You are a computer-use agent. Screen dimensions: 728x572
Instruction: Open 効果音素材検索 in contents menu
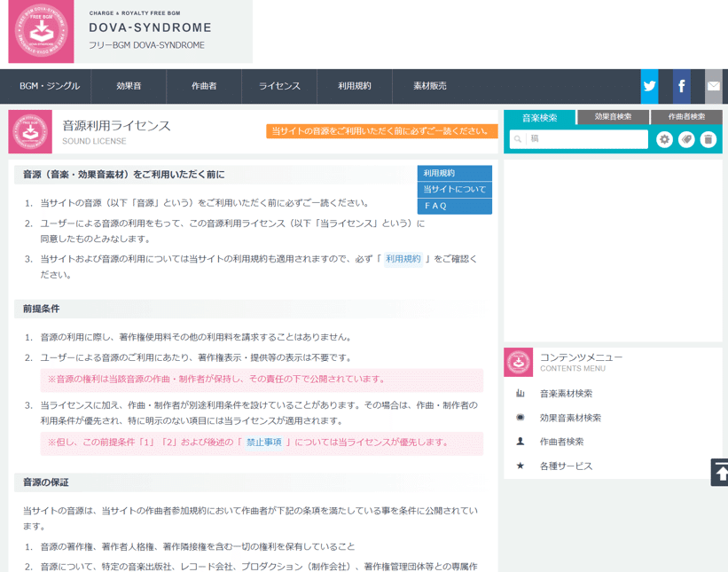(x=570, y=418)
